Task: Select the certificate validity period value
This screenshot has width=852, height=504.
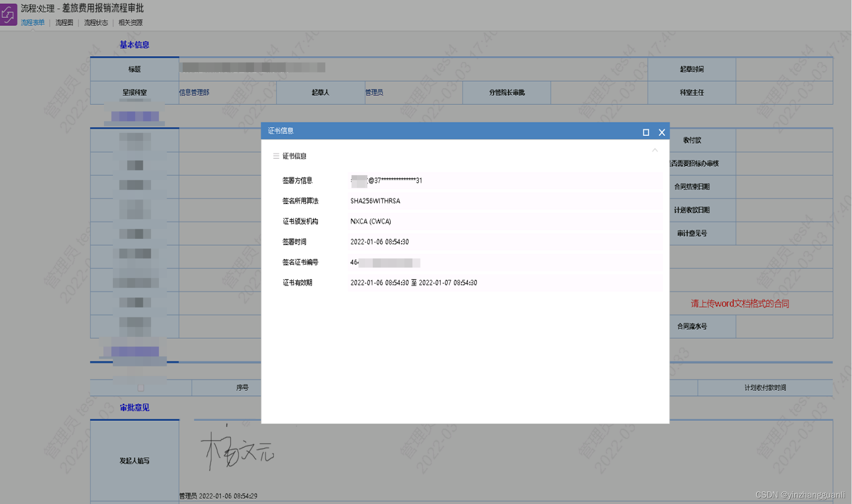Action: [x=413, y=283]
